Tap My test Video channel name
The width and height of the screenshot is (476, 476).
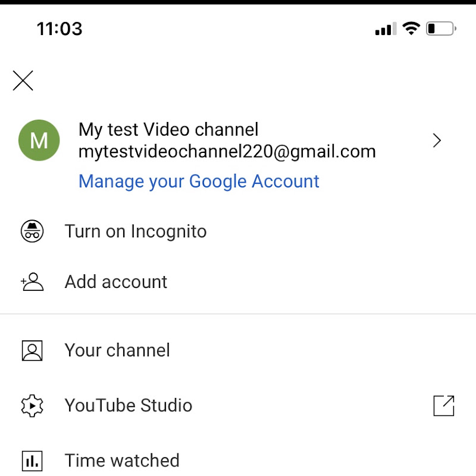(168, 130)
